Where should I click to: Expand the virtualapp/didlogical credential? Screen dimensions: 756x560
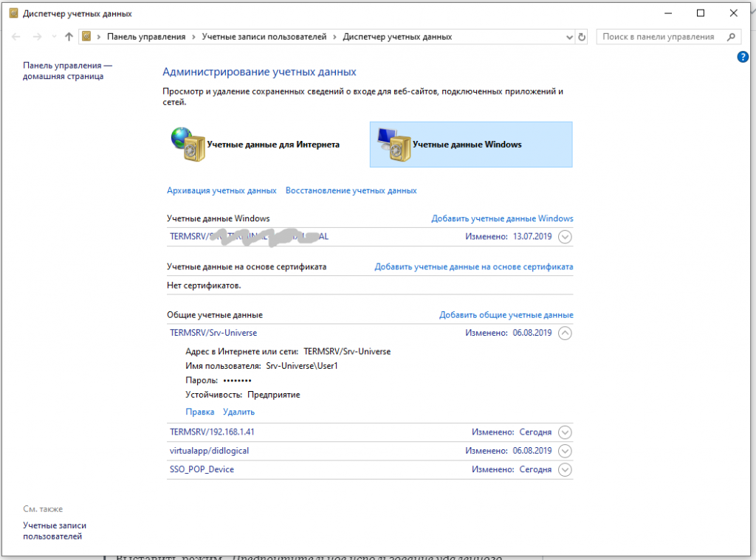[565, 451]
